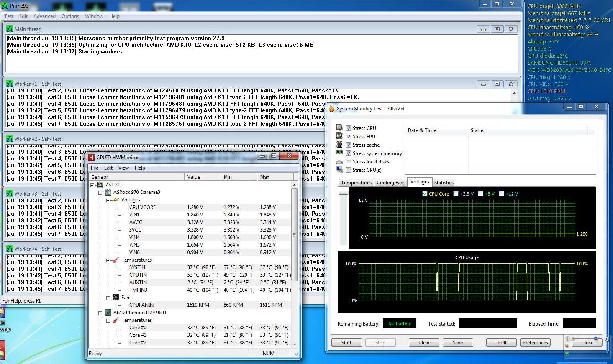Select the CPUFANIN 1510 RPM row
The image size is (613, 364).
pyautogui.click(x=190, y=305)
